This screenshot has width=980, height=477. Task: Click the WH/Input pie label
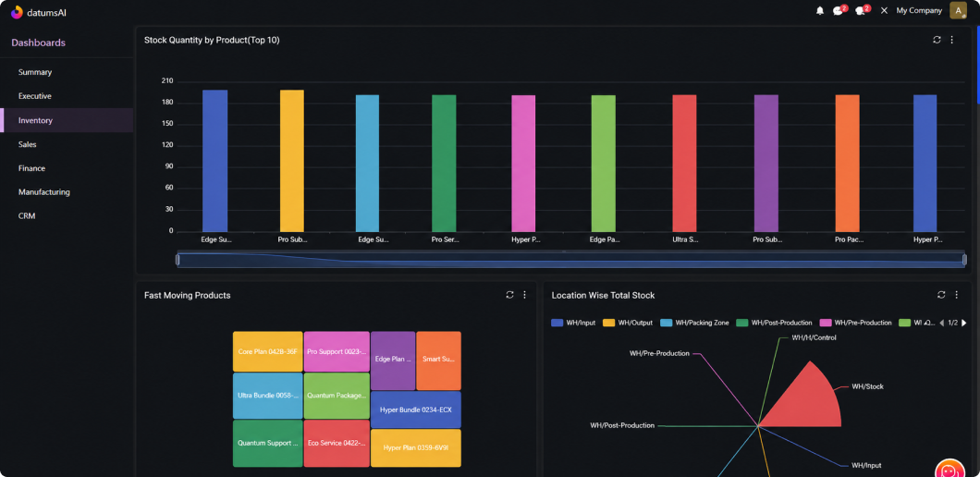[x=866, y=465]
